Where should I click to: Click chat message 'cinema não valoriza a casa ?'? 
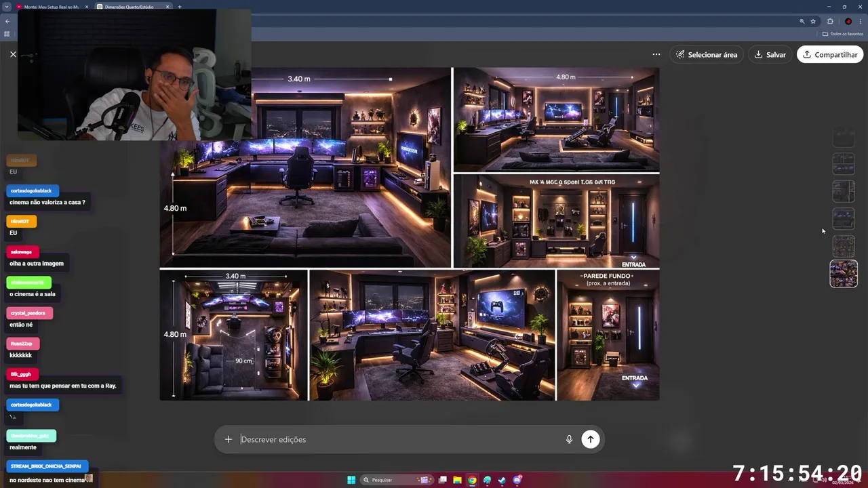pos(47,202)
